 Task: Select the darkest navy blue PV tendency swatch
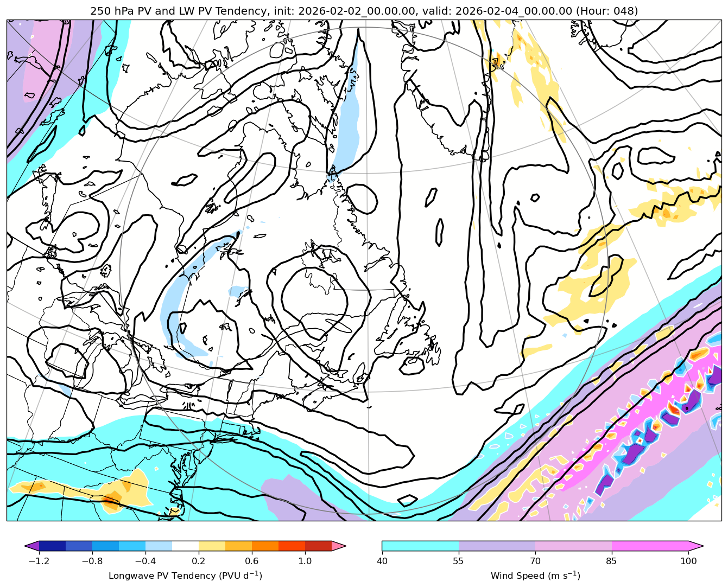[52, 546]
